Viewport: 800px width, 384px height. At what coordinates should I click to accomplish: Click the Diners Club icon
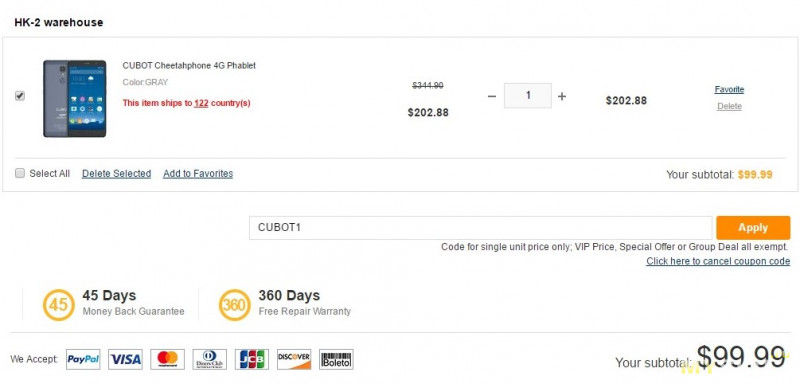[x=210, y=360]
